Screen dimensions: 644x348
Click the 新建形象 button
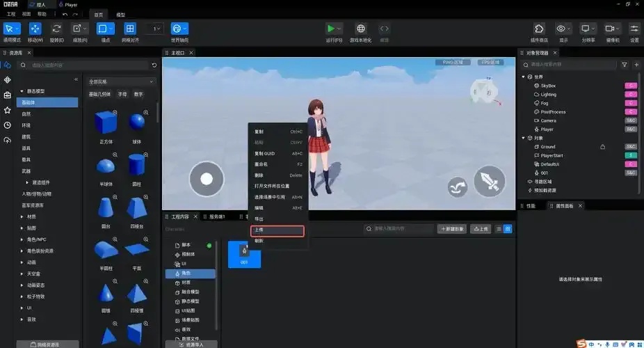(452, 229)
